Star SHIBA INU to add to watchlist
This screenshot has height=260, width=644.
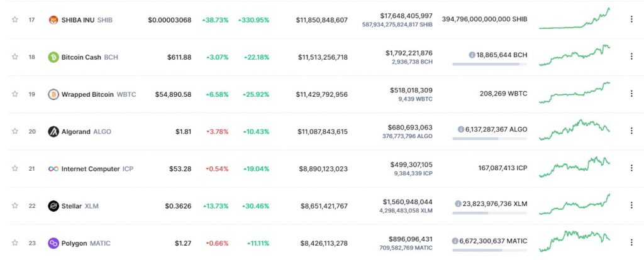15,20
